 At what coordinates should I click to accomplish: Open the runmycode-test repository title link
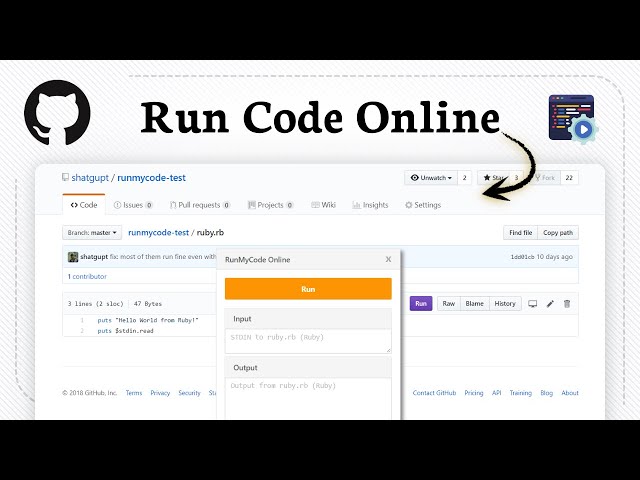(151, 178)
